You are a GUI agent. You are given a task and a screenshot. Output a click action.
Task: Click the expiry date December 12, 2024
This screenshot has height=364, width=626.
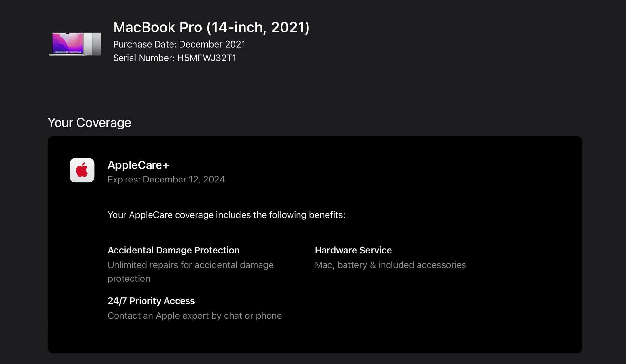pos(184,179)
